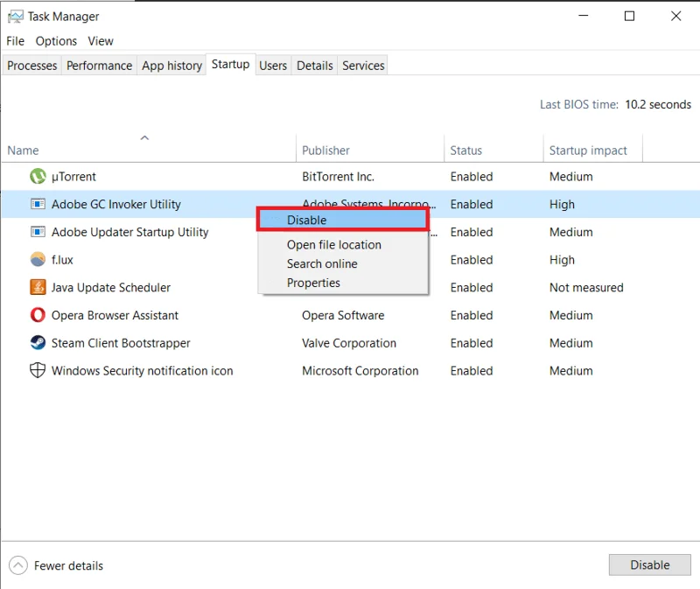Click the Opera Browser Assistant icon
700x589 pixels.
point(38,315)
